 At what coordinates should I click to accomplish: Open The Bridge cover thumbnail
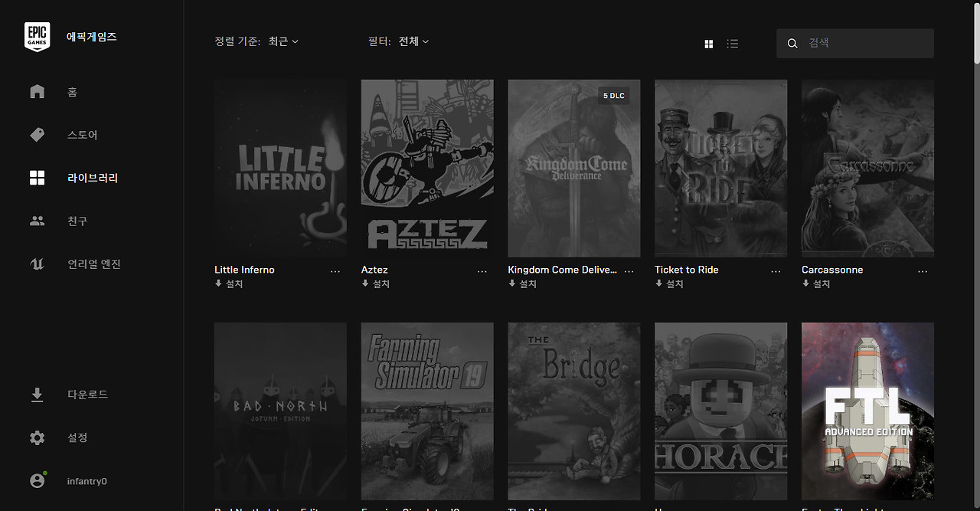click(x=574, y=411)
